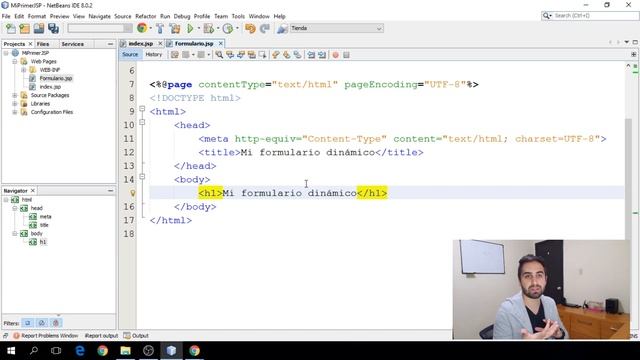The image size is (640, 360).
Task: Toggle Bookmark in the editor toolbar
Action: pyautogui.click(x=298, y=55)
